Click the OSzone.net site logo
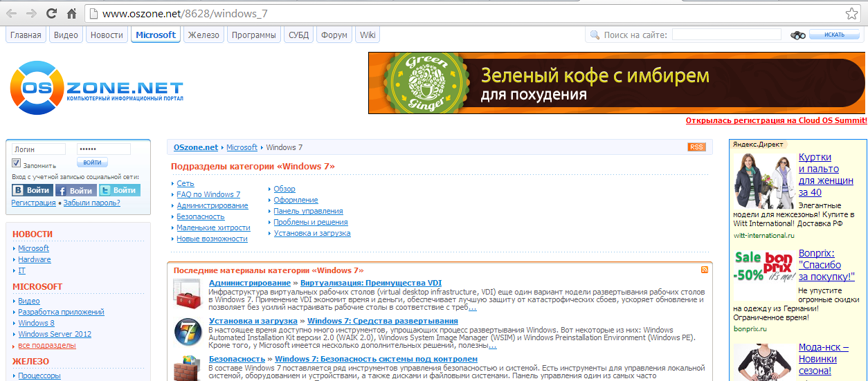The height and width of the screenshot is (381, 868). pyautogui.click(x=96, y=88)
